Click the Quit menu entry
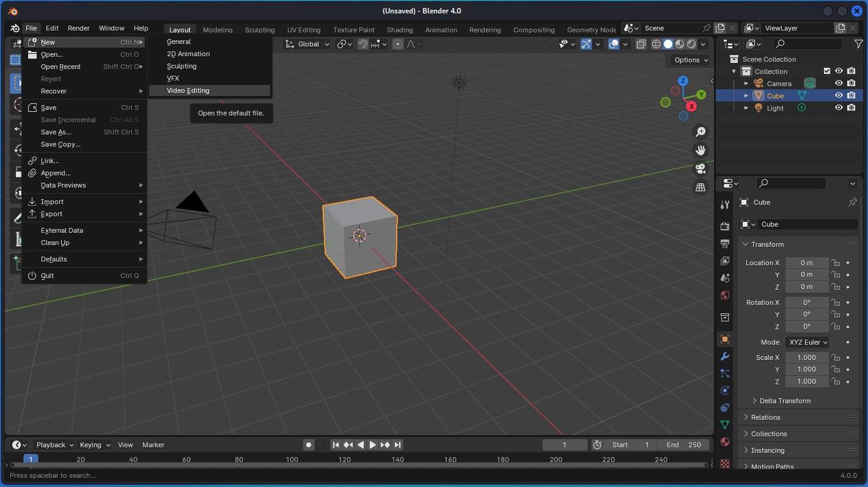The image size is (868, 487). pyautogui.click(x=84, y=276)
